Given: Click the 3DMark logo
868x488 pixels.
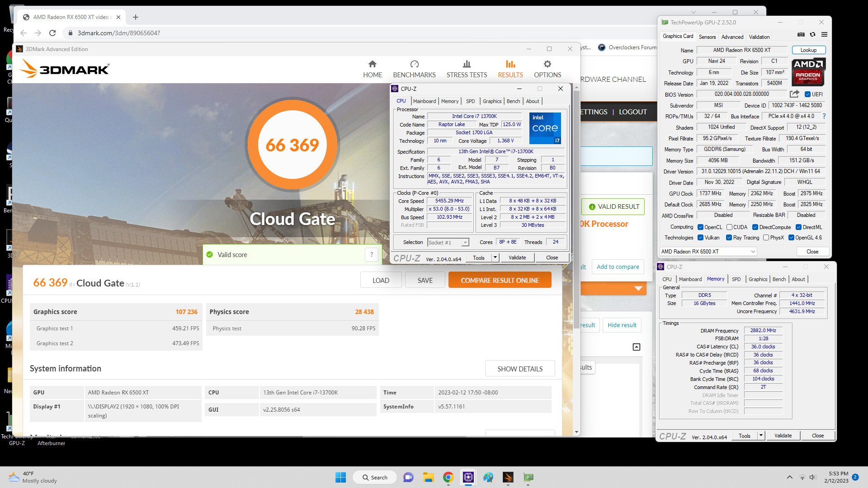Looking at the screenshot, I should coord(65,69).
